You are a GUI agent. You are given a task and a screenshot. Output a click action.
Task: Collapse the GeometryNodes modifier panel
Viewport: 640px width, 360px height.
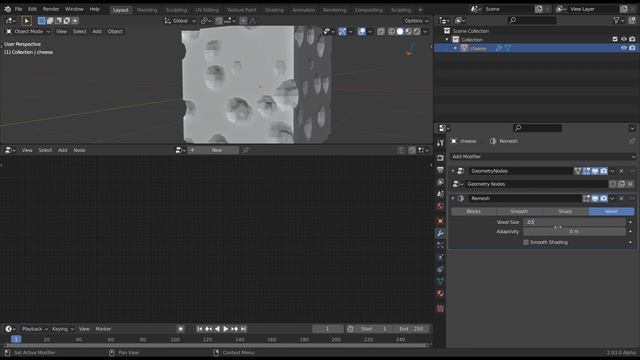point(453,171)
